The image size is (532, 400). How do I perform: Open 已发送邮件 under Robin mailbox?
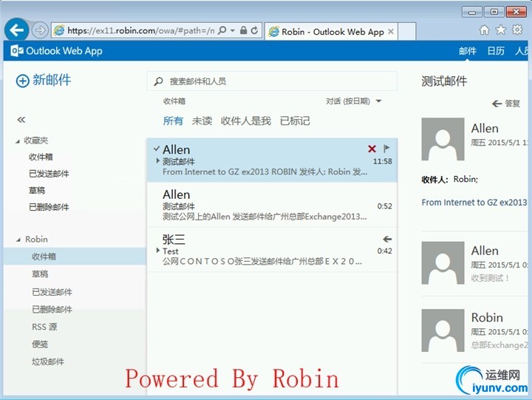pyautogui.click(x=52, y=291)
